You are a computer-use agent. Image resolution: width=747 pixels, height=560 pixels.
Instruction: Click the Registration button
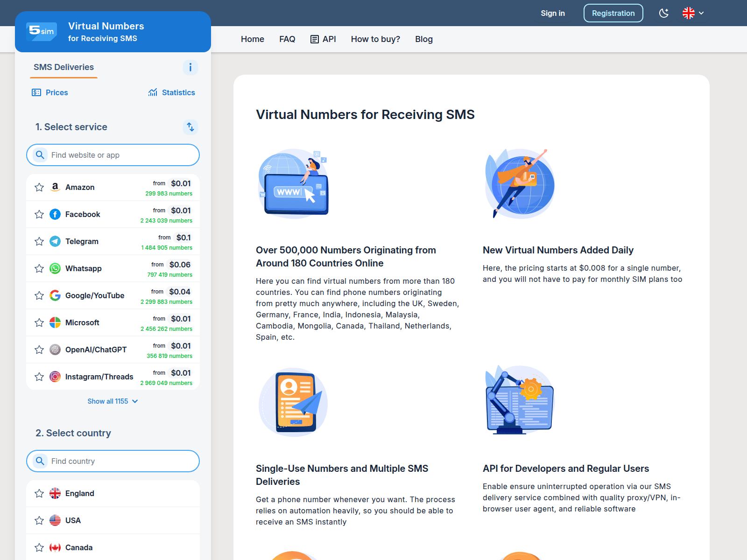point(613,13)
